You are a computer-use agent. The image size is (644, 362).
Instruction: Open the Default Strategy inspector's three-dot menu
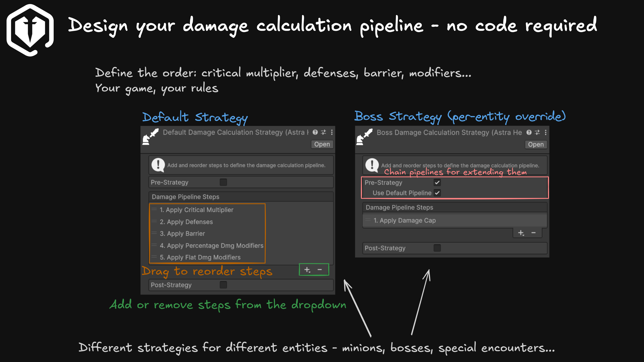332,132
